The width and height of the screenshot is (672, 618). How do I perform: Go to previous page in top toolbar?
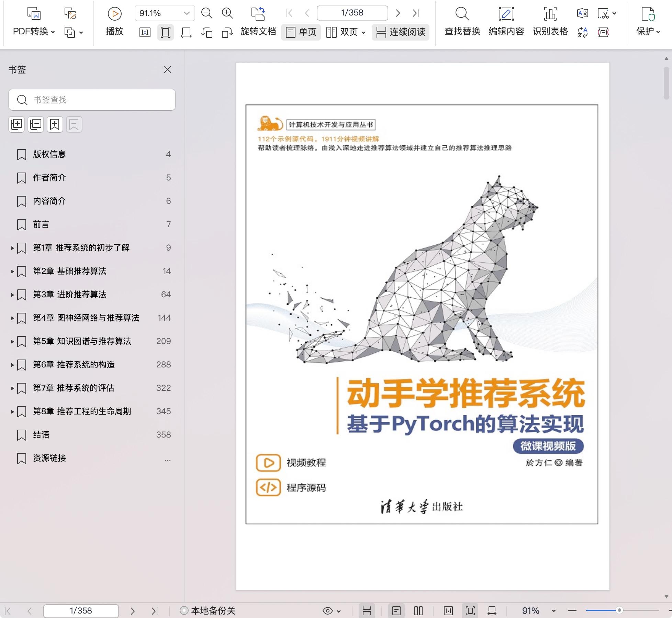[307, 13]
